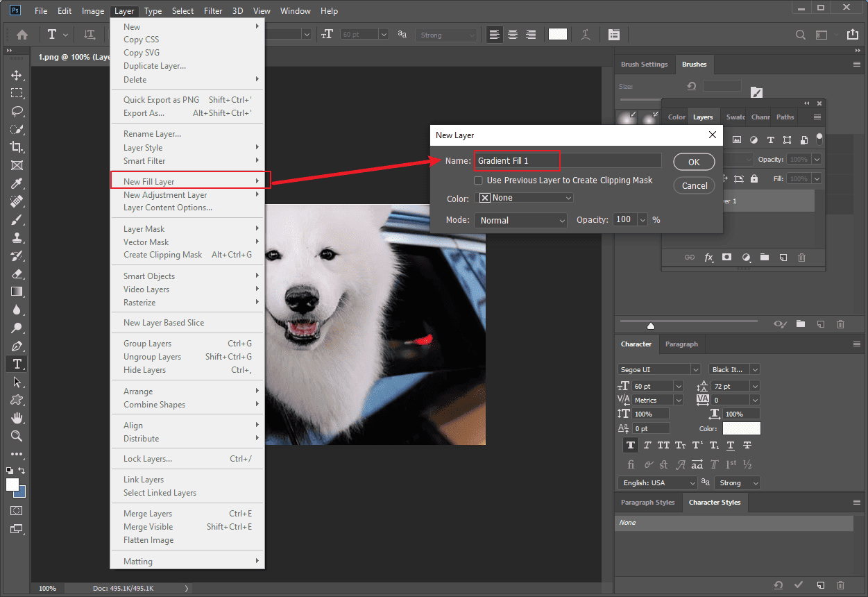Click the Cancel button
The width and height of the screenshot is (868, 597).
click(694, 185)
